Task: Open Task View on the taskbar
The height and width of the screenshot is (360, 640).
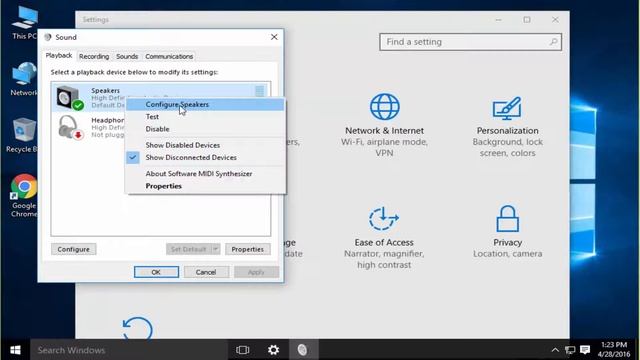Action: tap(242, 350)
